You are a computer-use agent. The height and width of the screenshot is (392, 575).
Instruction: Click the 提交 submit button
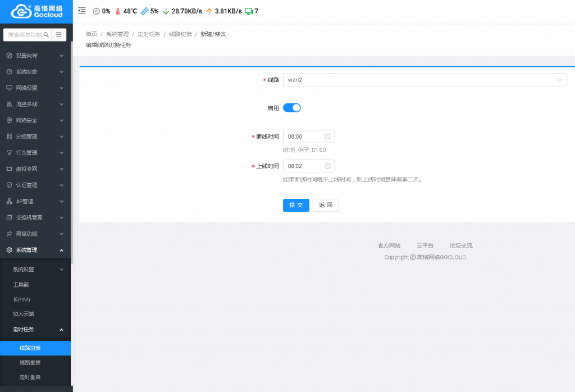[296, 206]
